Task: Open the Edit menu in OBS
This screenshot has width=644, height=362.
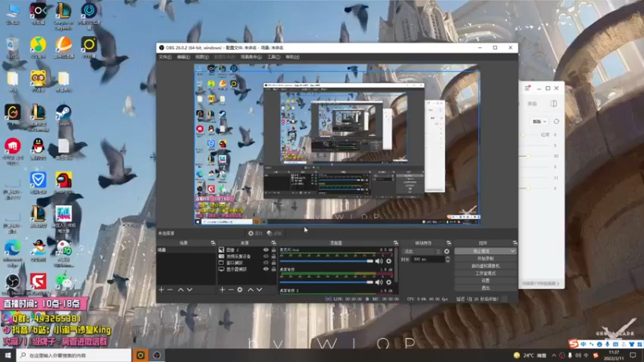Action: (x=184, y=57)
